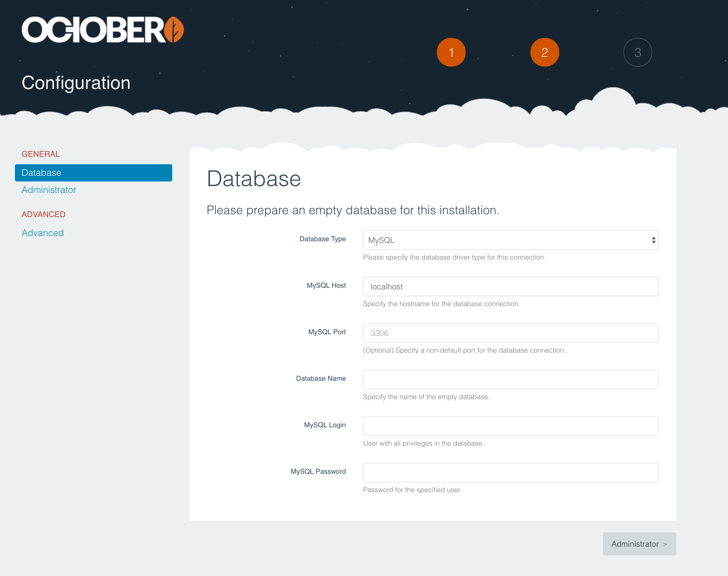Viewport: 728px width, 576px height.
Task: Click 'Password for the specified user' hint
Action: 412,490
